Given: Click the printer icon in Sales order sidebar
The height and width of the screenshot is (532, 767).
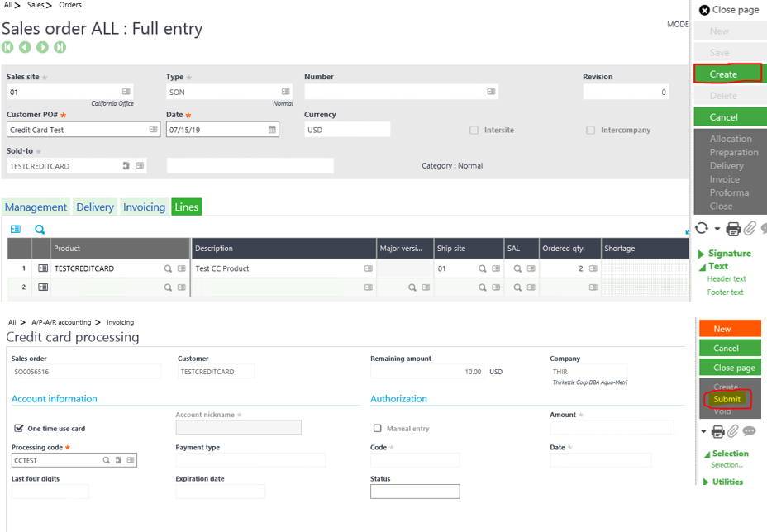Looking at the screenshot, I should pos(733,229).
